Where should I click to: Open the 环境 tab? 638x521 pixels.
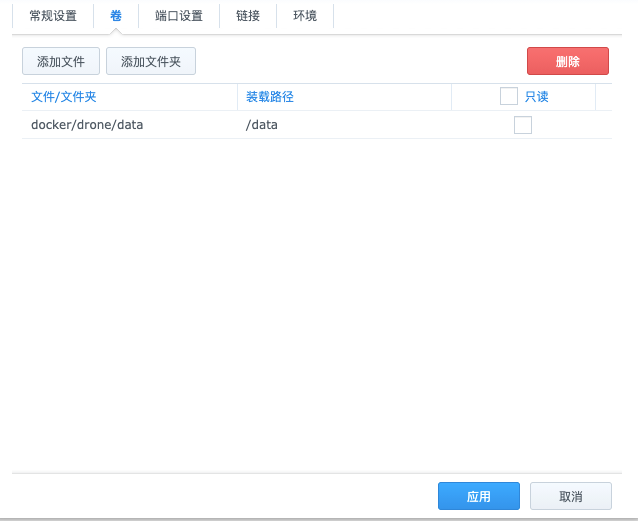(x=305, y=16)
